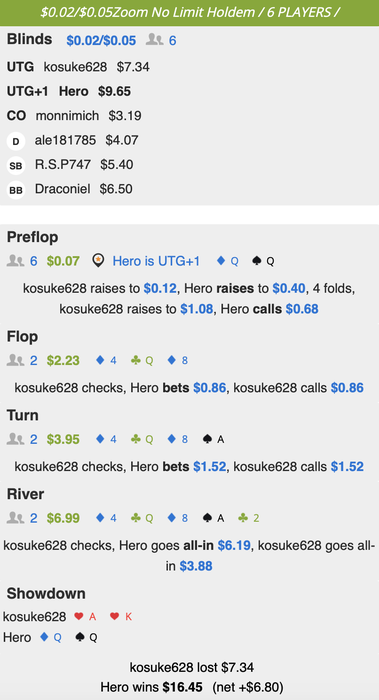Click the location marker icon in Preflop
Viewport: 379px width, 700px height.
[x=98, y=260]
